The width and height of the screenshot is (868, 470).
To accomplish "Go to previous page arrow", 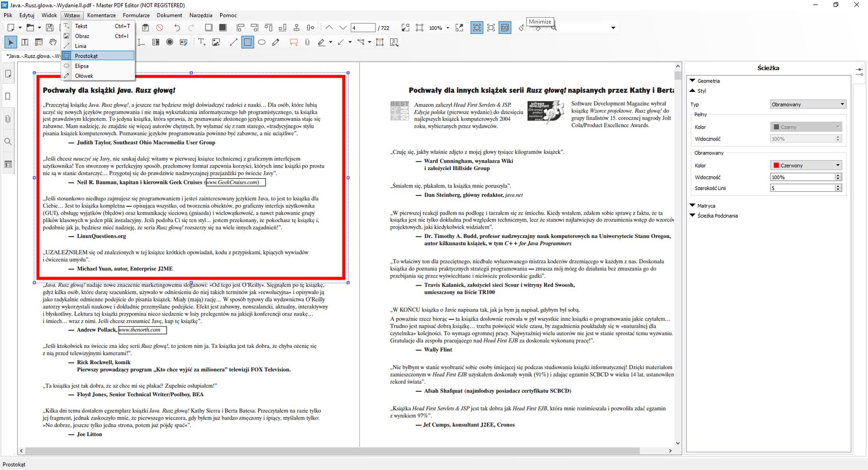I will pyautogui.click(x=329, y=28).
